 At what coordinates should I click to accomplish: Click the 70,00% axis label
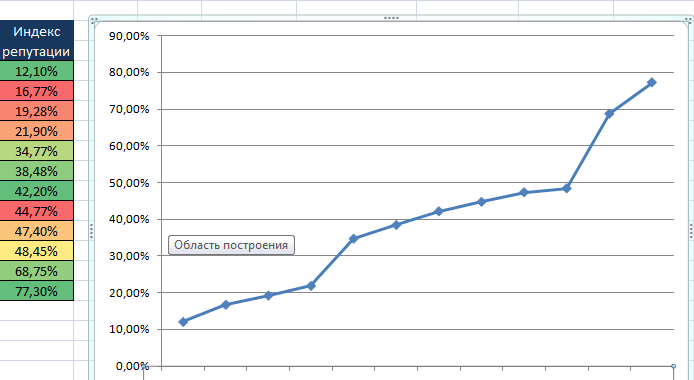(129, 109)
